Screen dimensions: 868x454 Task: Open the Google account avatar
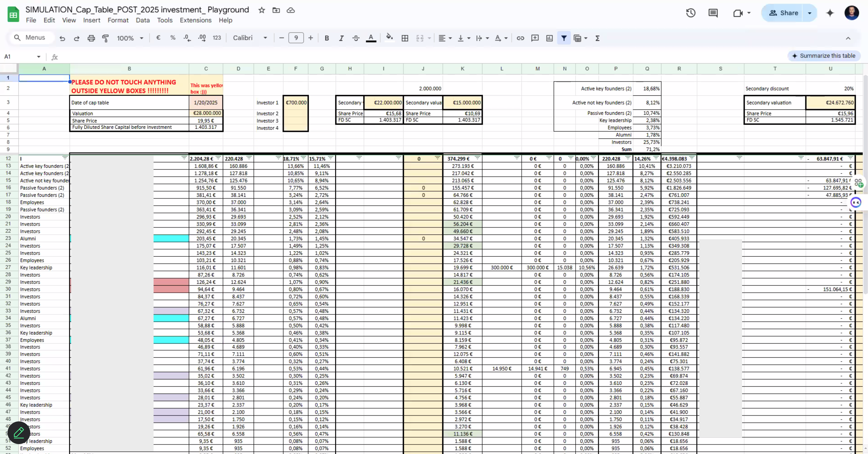pos(851,13)
